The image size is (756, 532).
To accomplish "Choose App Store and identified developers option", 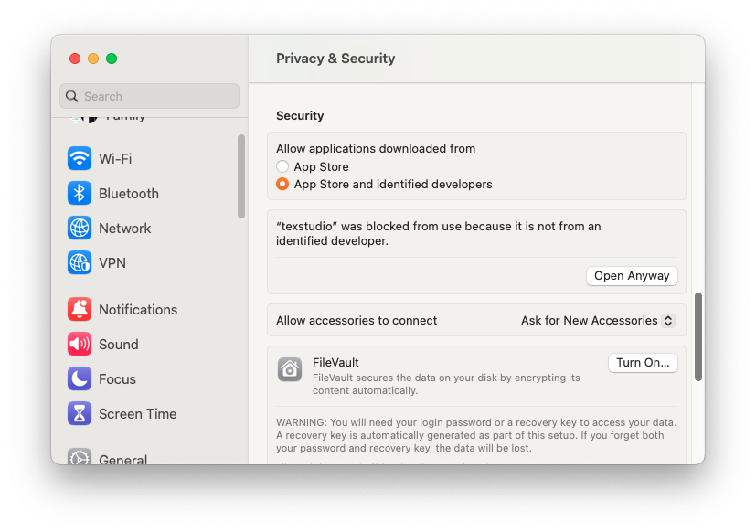I will pyautogui.click(x=282, y=184).
